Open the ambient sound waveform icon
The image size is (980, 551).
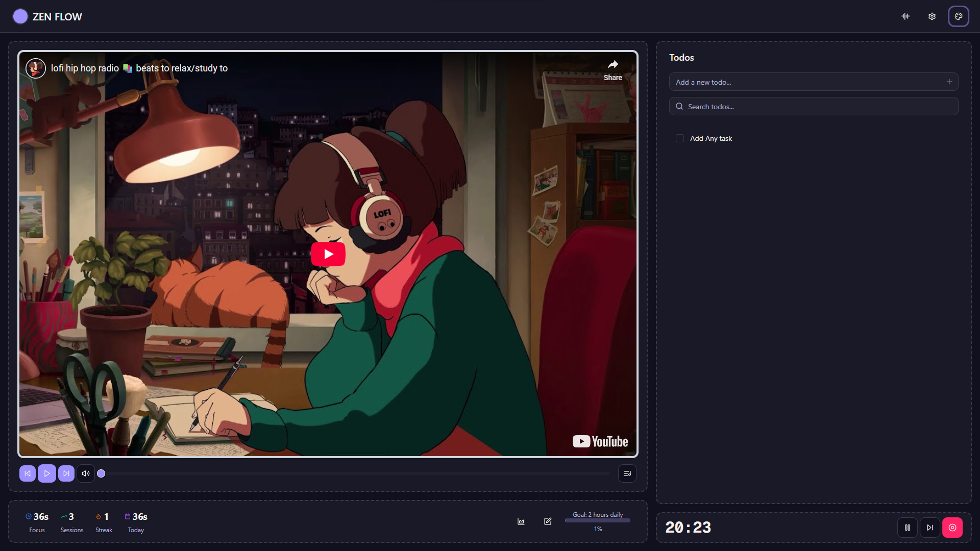coord(905,16)
